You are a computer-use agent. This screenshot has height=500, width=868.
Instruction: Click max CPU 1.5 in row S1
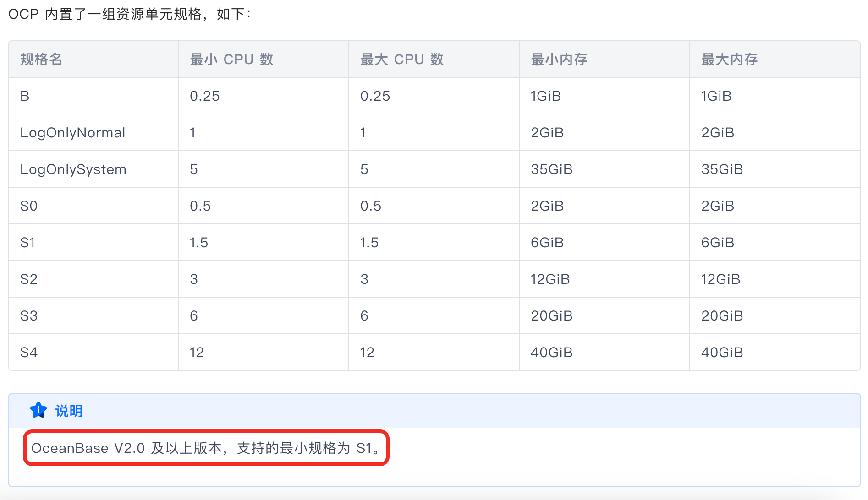pyautogui.click(x=369, y=243)
